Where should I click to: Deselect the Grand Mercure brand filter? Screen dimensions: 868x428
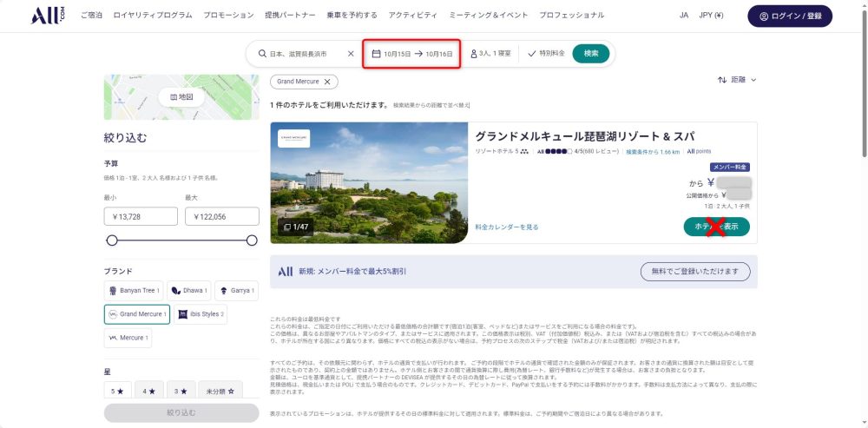click(137, 314)
